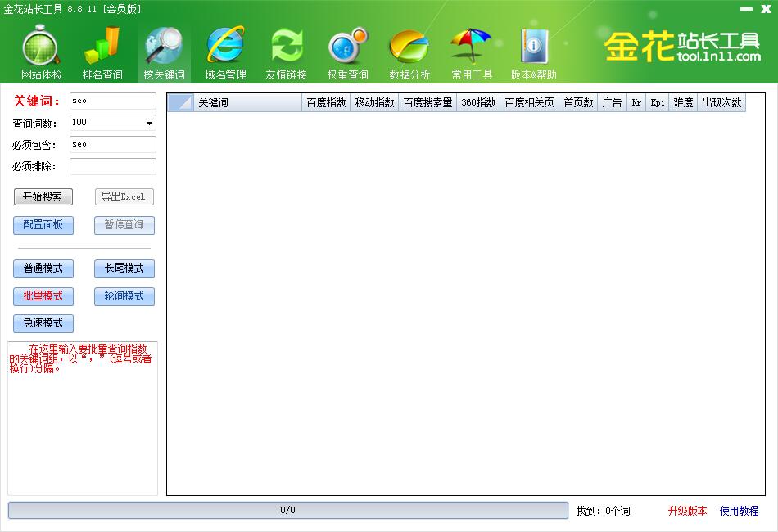Sort by the 百度搜索量 column header
Screen dimensions: 778x532
coord(427,102)
